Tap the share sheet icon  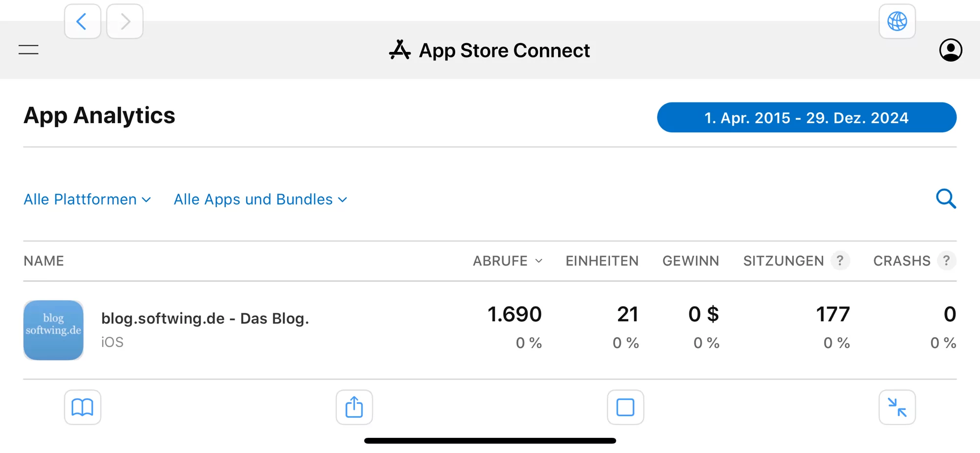click(354, 407)
